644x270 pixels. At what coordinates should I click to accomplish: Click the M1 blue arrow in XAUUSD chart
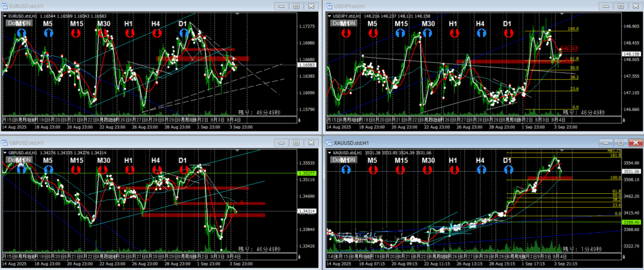click(x=345, y=169)
